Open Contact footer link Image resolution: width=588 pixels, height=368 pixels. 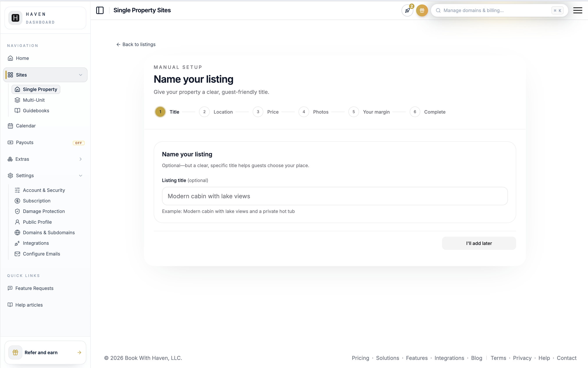[x=566, y=358]
